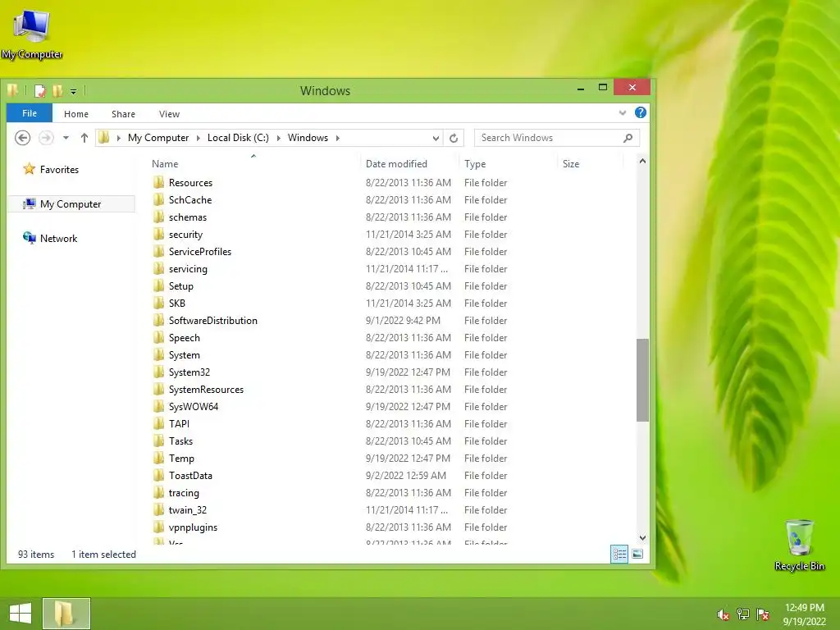Click the Forward arrow button
Image resolution: width=840 pixels, height=630 pixels.
tap(47, 138)
